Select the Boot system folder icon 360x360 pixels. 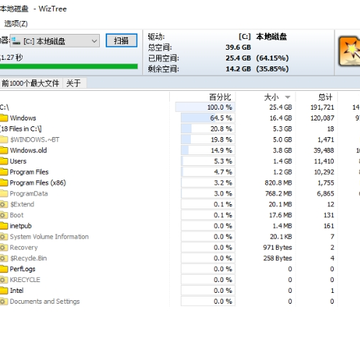[3, 215]
